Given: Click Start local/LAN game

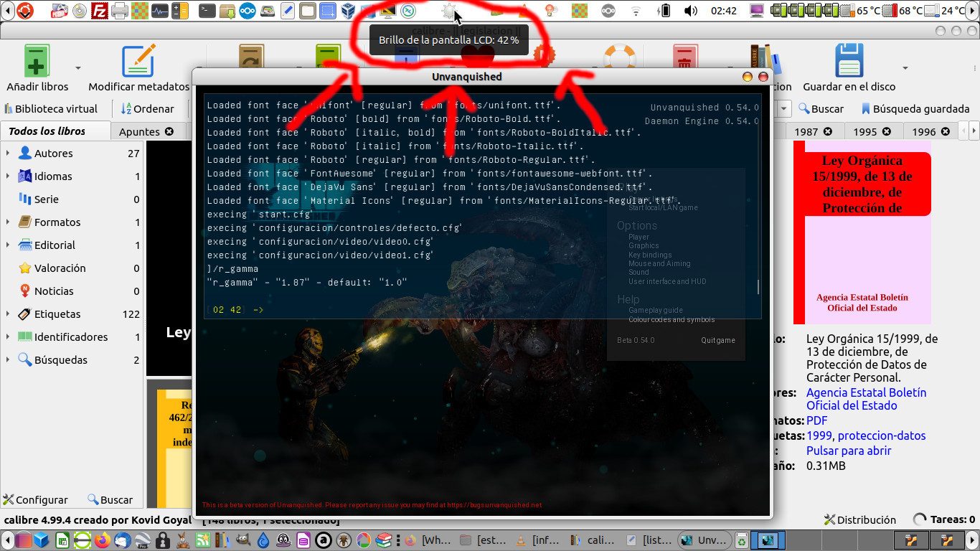Looking at the screenshot, I should point(663,207).
